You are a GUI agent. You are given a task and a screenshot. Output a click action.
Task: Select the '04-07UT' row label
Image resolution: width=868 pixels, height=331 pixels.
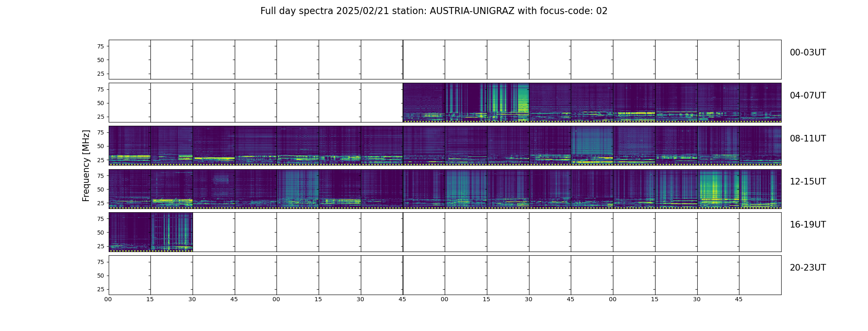808,96
